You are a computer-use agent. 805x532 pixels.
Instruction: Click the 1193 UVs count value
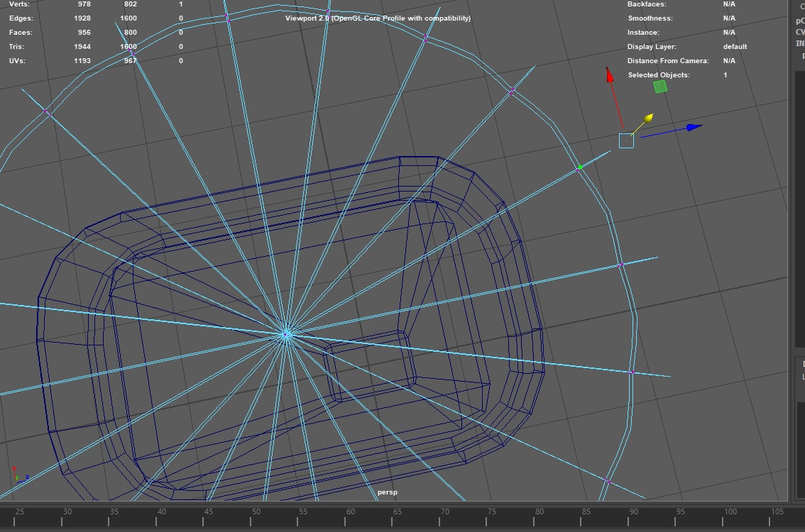click(x=82, y=60)
